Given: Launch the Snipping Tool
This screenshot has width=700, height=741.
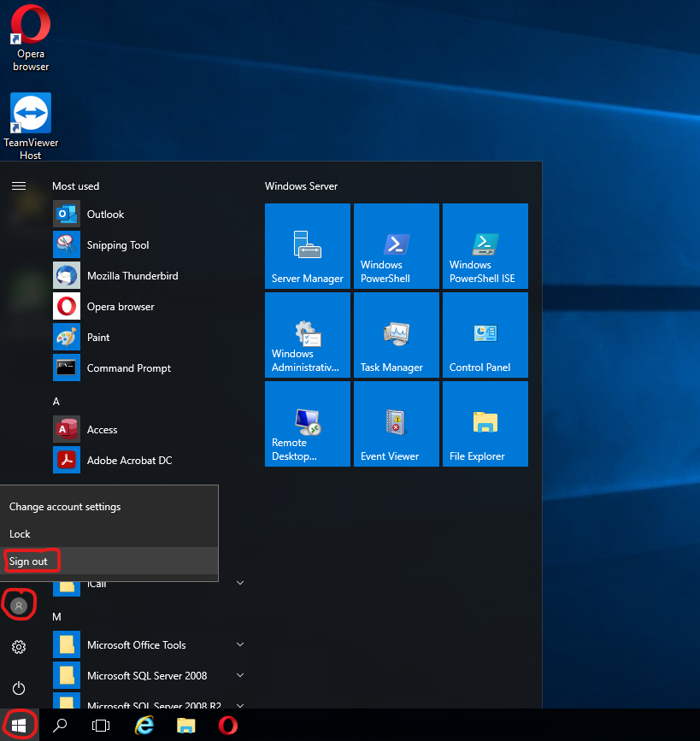Looking at the screenshot, I should click(117, 245).
